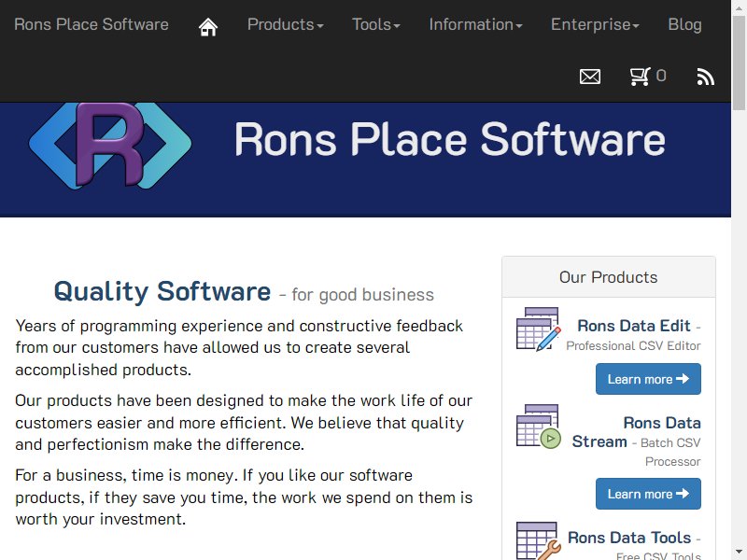Open the Information dropdown menu
Viewport: 747px width, 560px height.
pyautogui.click(x=475, y=25)
